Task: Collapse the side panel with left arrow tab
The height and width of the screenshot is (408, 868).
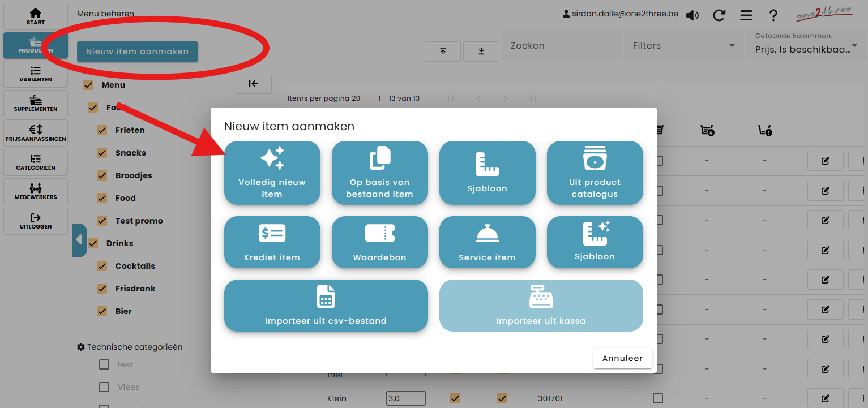Action: [x=79, y=240]
